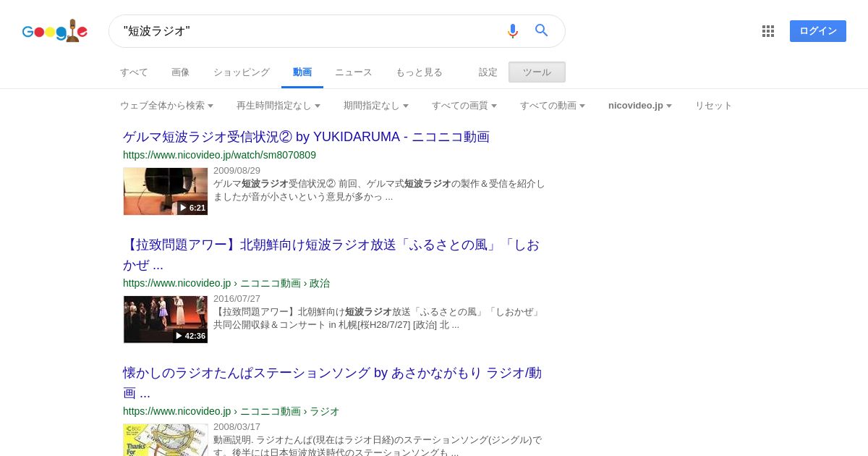Screen dimensions: 868x456
Task: Open ゲルマ短波ラジオ受信状況② result title
Action: 306,137
